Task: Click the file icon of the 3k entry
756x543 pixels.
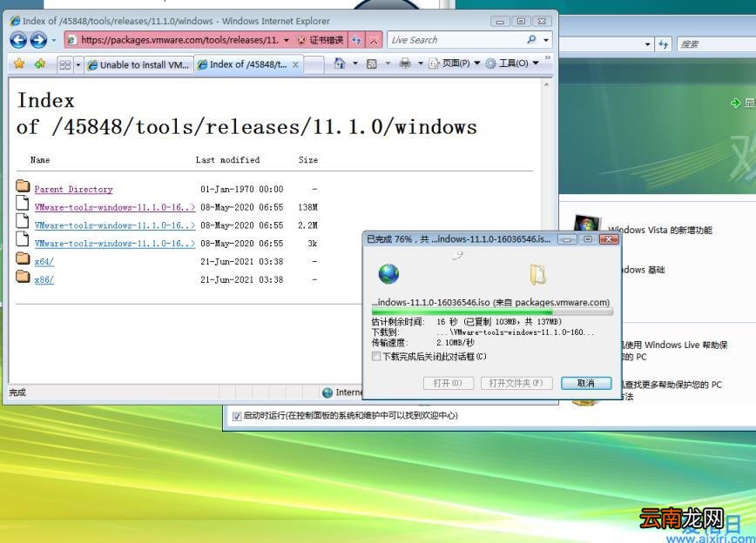Action: click(x=22, y=239)
